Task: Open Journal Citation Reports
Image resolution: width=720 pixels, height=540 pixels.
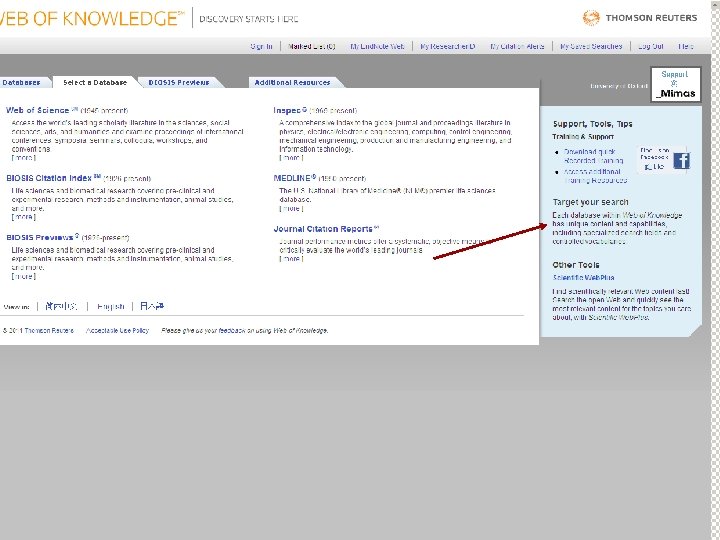Action: [x=323, y=229]
